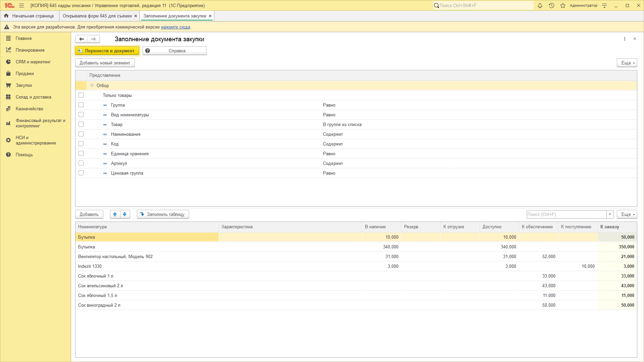
Task: Open the history clock icon
Action: 551,5
